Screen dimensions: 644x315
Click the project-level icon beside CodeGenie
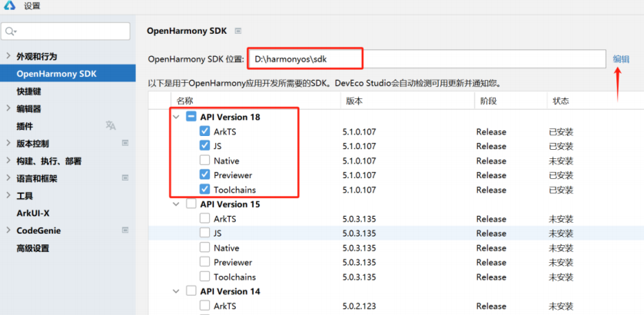[125, 230]
